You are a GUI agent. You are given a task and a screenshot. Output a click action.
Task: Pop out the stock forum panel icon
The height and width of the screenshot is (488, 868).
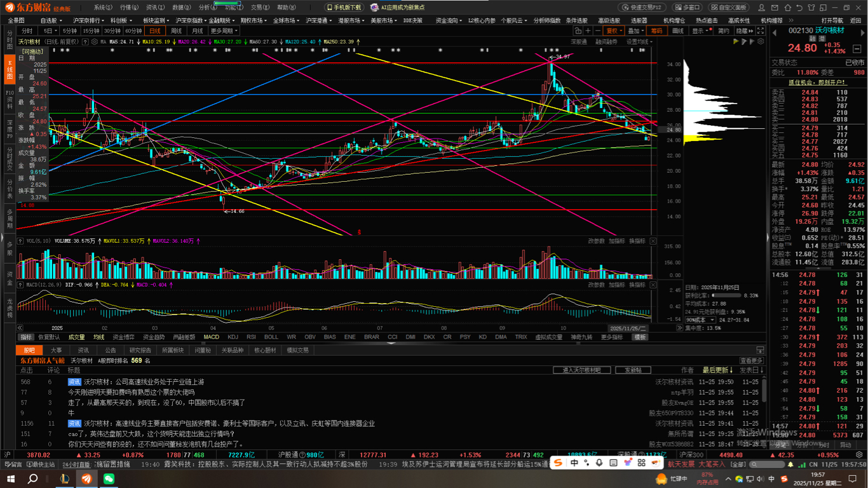pyautogui.click(x=759, y=350)
